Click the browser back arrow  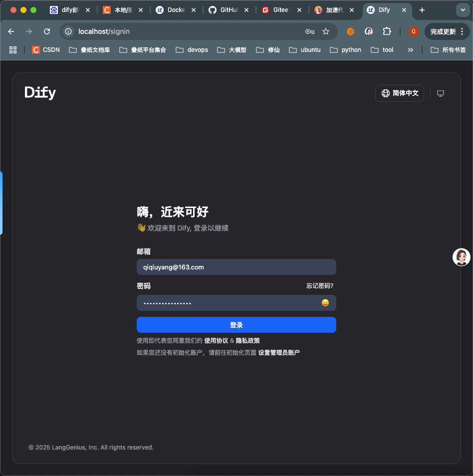tap(11, 31)
